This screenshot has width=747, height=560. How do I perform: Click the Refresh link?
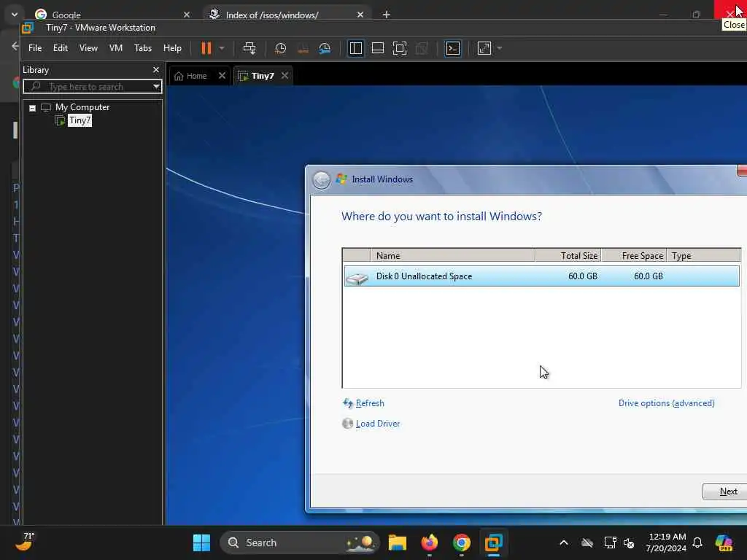pos(370,402)
